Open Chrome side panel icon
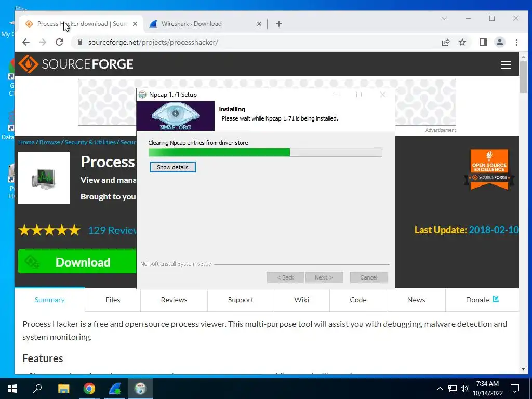Image resolution: width=532 pixels, height=399 pixels. tap(483, 42)
